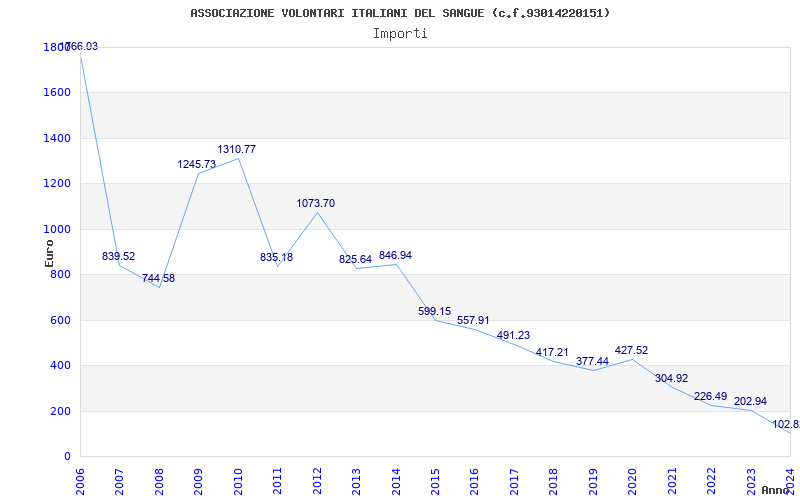This screenshot has width=800, height=500.
Task: Select the 202.94 data label
Action: click(x=750, y=401)
